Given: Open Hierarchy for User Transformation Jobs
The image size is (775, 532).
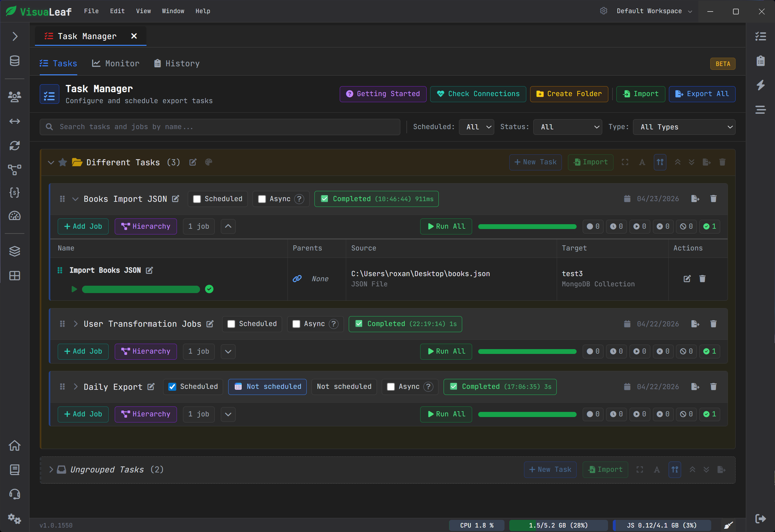Looking at the screenshot, I should (x=146, y=352).
